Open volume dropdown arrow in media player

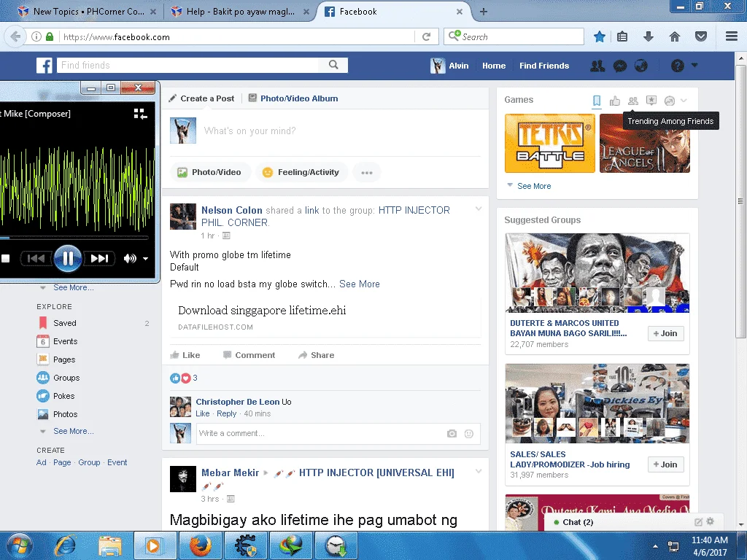145,259
